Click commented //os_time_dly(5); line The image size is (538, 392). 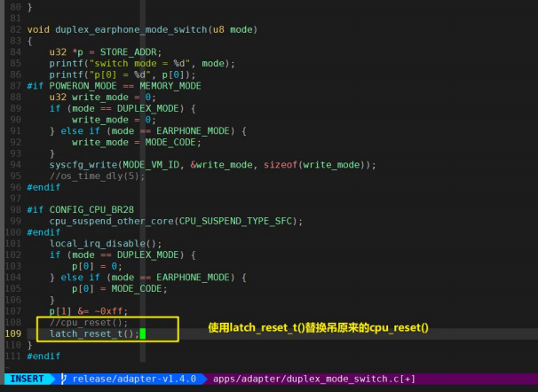[x=97, y=176]
